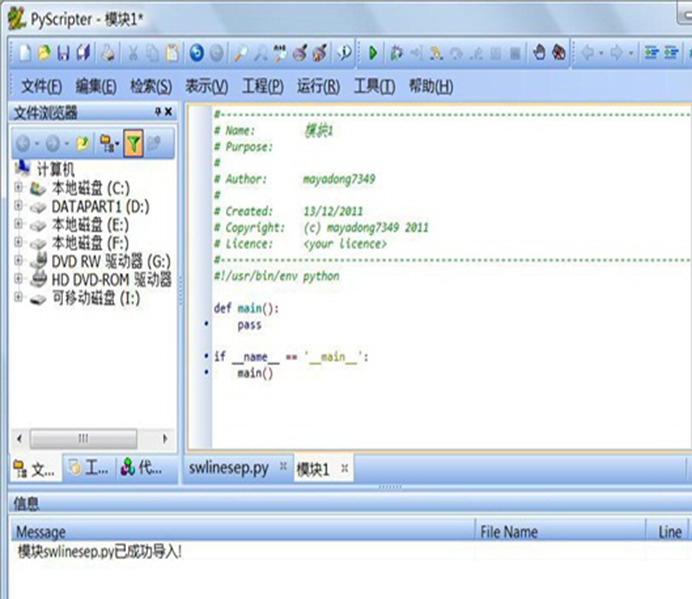
Task: Click the Cut scissors icon
Action: [x=133, y=53]
